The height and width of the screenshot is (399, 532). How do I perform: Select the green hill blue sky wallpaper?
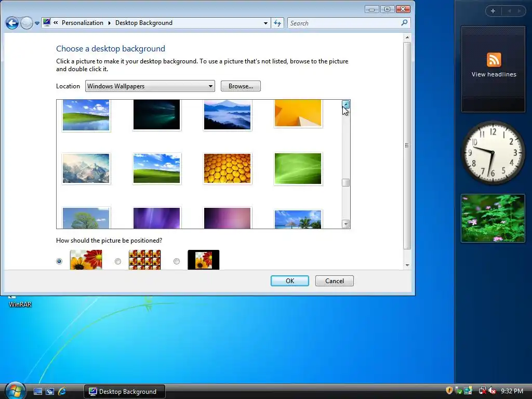pos(156,168)
